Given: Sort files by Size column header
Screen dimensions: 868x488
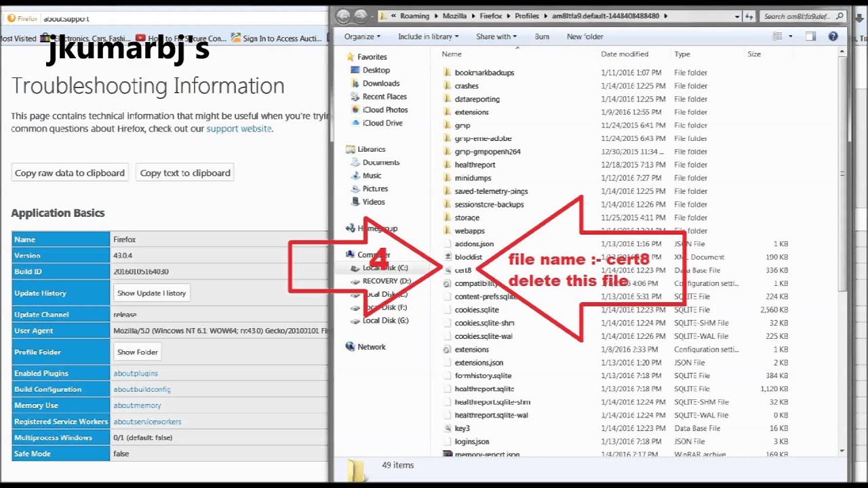Looking at the screenshot, I should (754, 54).
